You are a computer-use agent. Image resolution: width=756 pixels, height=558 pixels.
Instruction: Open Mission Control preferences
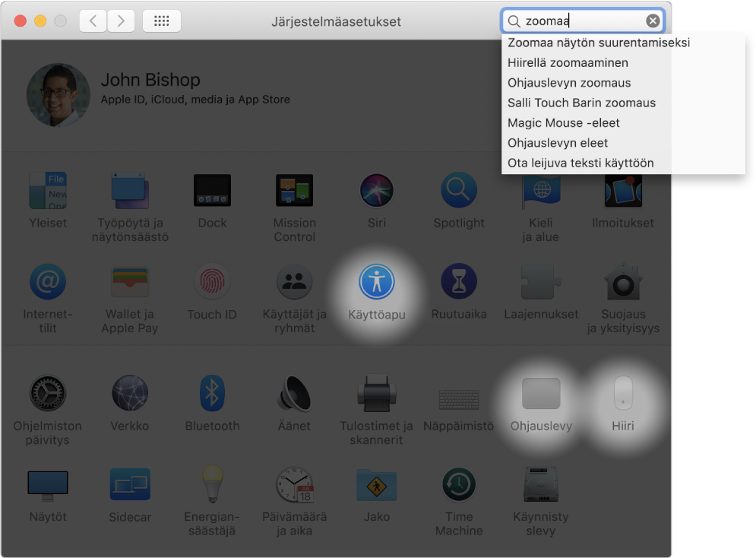pyautogui.click(x=295, y=191)
